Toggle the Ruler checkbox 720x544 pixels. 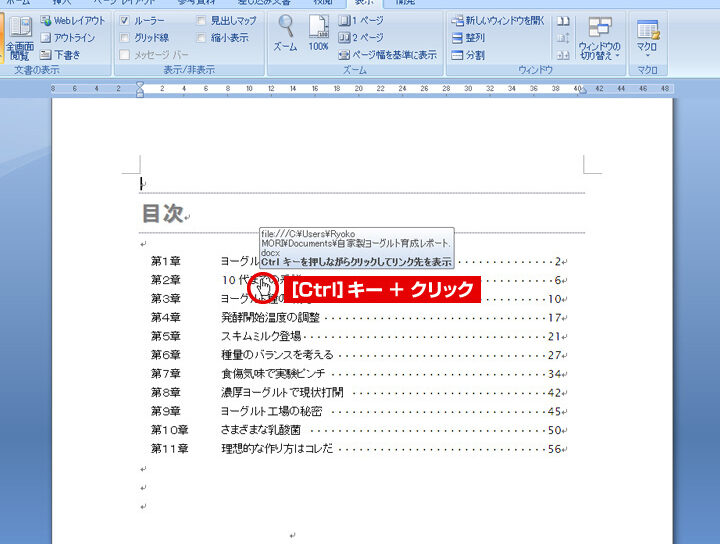coord(124,20)
